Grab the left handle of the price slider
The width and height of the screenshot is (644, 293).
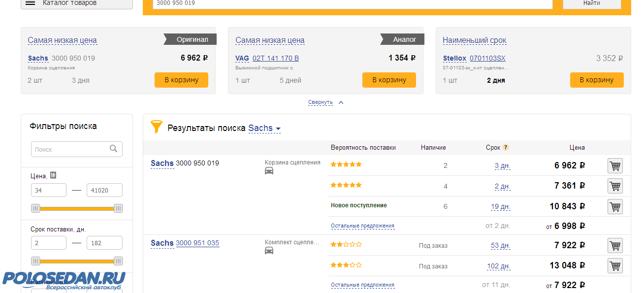point(35,208)
